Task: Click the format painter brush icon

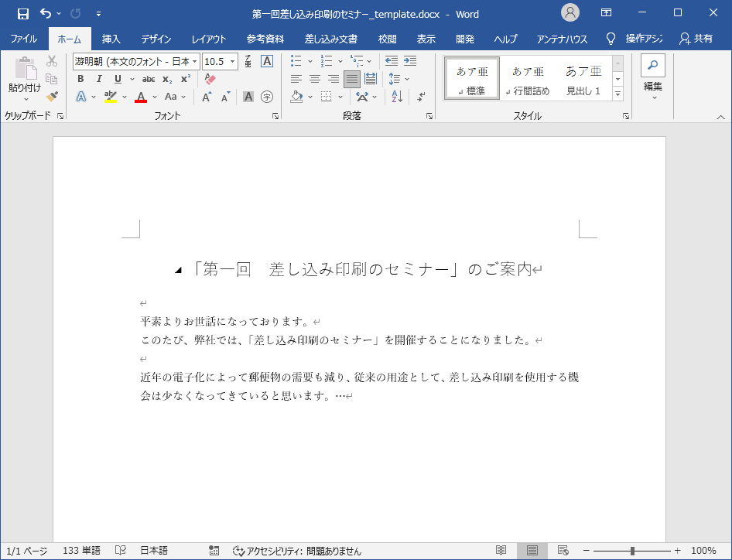Action: point(52,97)
